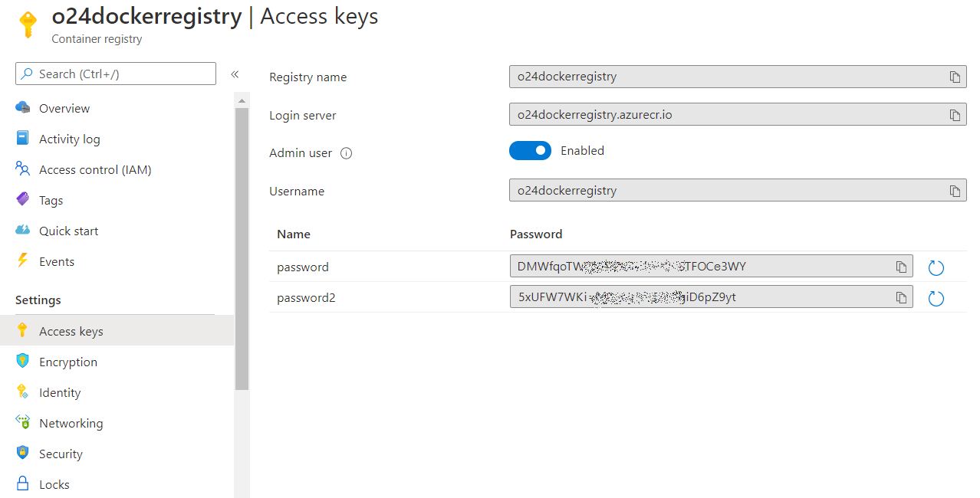Copy the Username field value
Screen dimensions: 980x498
coord(955,191)
